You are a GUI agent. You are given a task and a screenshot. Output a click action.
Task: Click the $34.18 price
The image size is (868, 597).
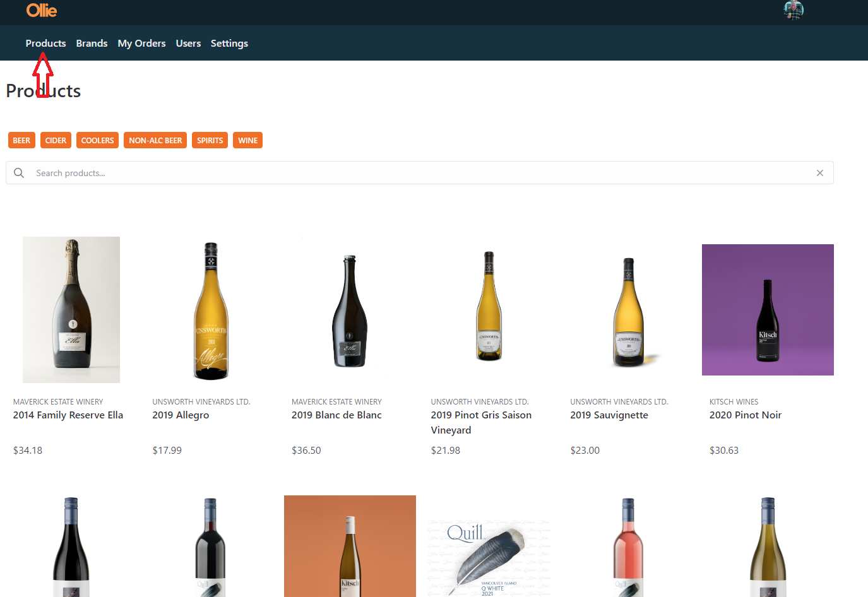click(28, 451)
